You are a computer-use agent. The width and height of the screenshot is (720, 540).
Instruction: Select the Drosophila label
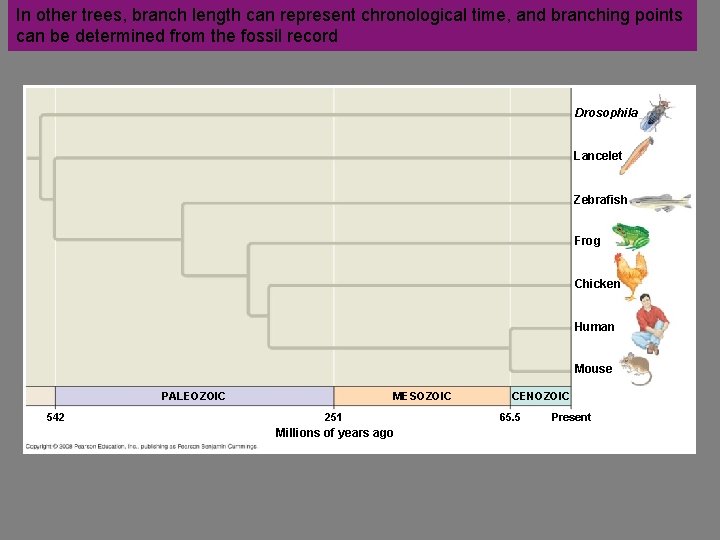[606, 113]
